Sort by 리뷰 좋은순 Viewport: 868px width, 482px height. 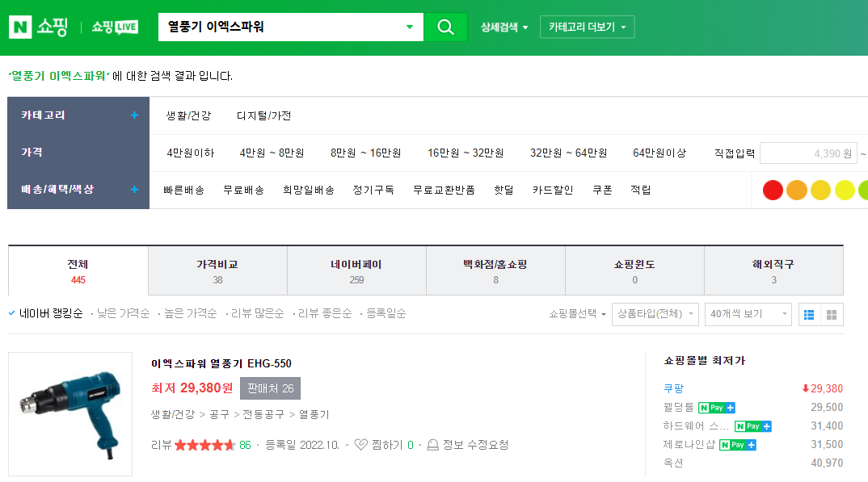(324, 313)
